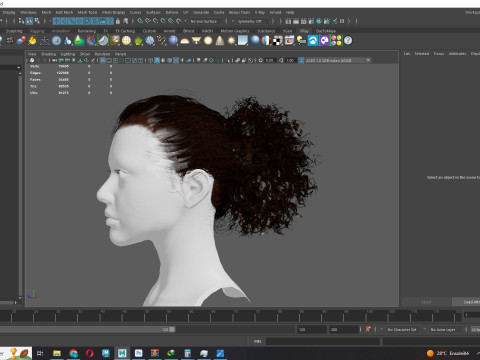
Task: Toggle the viewport color management icon
Action: coord(301,60)
